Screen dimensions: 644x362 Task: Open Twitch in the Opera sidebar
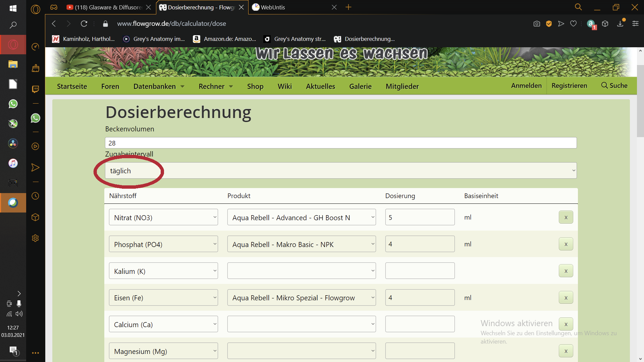click(x=35, y=89)
